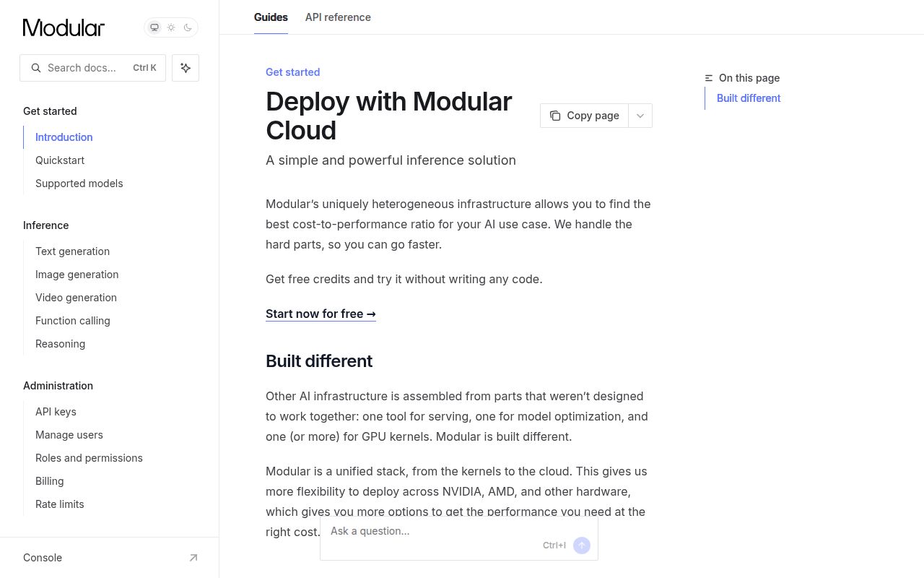This screenshot has height=578, width=924.
Task: Switch to the Guides tab
Action: click(271, 17)
